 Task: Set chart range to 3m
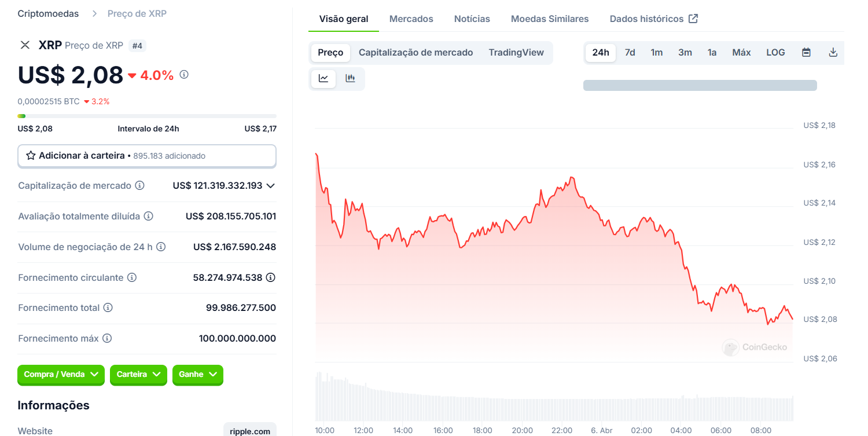click(685, 53)
